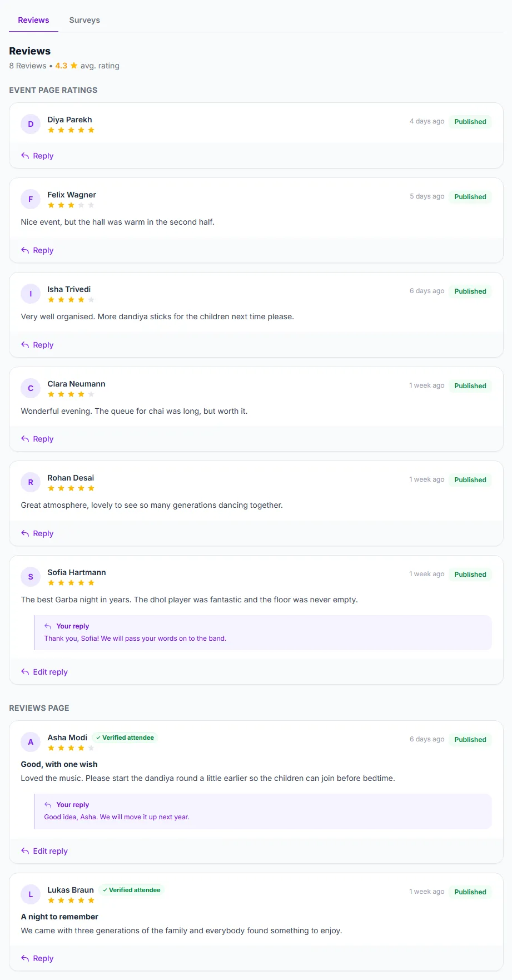This screenshot has height=980, width=512.
Task: Click the '8 Reviews' count text
Action: click(28, 66)
